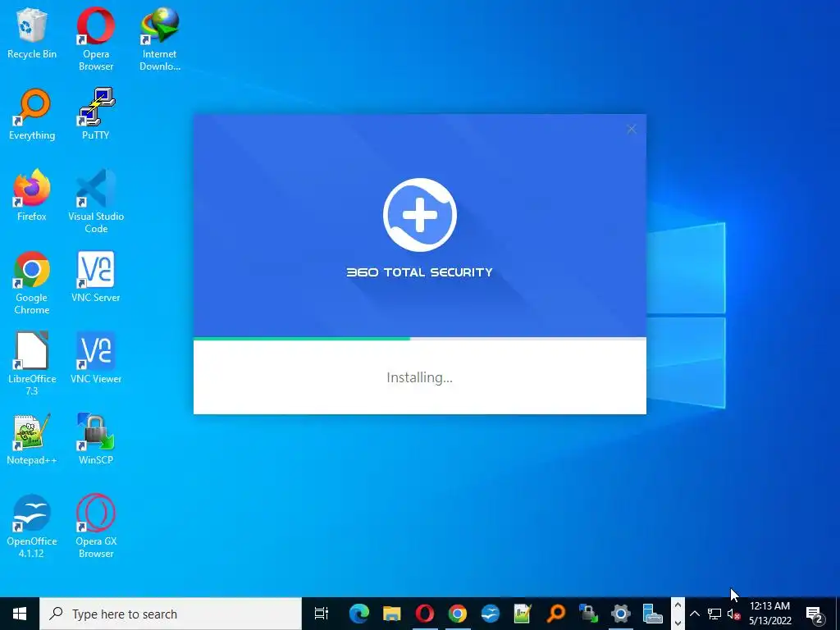Select the OpenOffice 4.1.12 desktop shortcut
This screenshot has height=630, width=840.
[32, 526]
